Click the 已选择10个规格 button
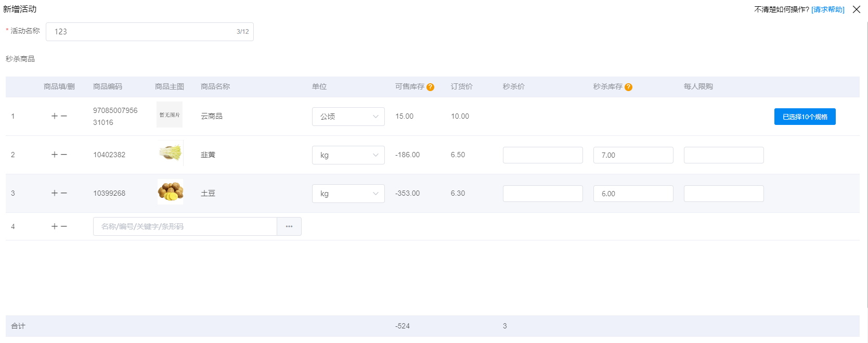The width and height of the screenshot is (868, 343). 805,117
